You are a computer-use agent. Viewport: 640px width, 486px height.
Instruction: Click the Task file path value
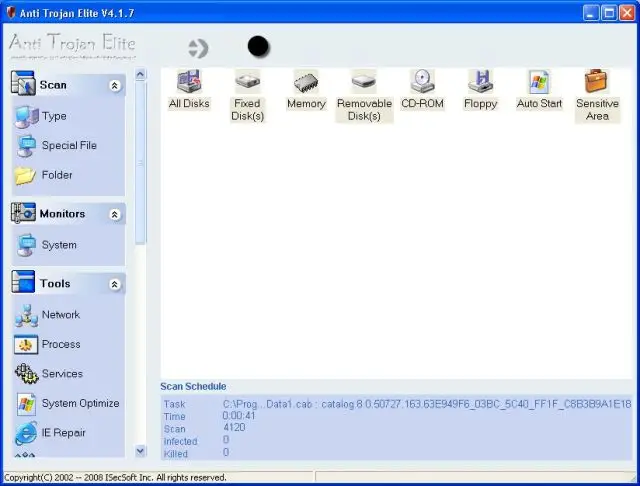point(427,404)
